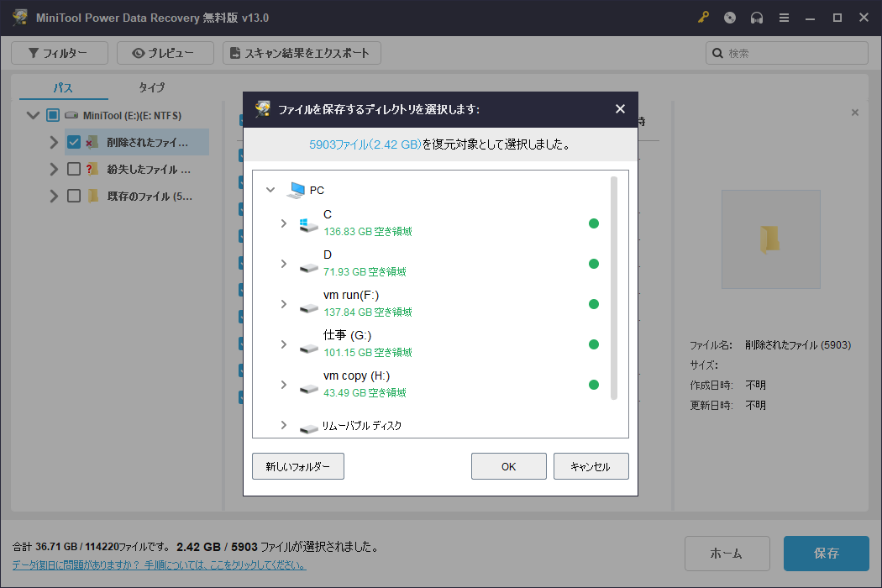Click the 紛失したファイル question folder icon

(92, 169)
